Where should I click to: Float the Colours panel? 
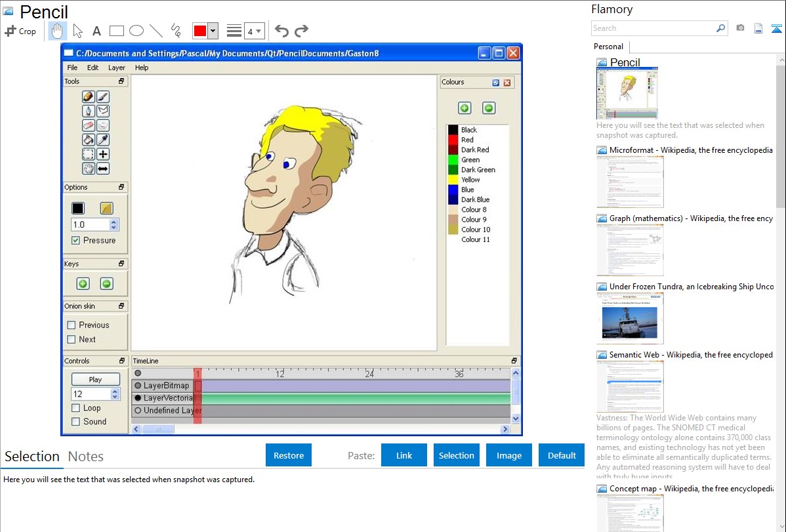click(x=496, y=83)
